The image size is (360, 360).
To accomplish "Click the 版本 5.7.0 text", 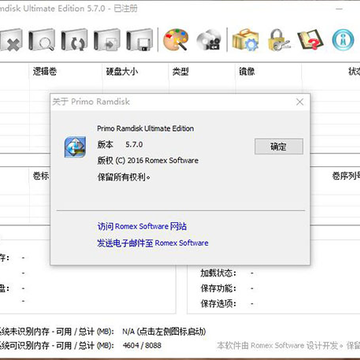I will (x=120, y=144).
